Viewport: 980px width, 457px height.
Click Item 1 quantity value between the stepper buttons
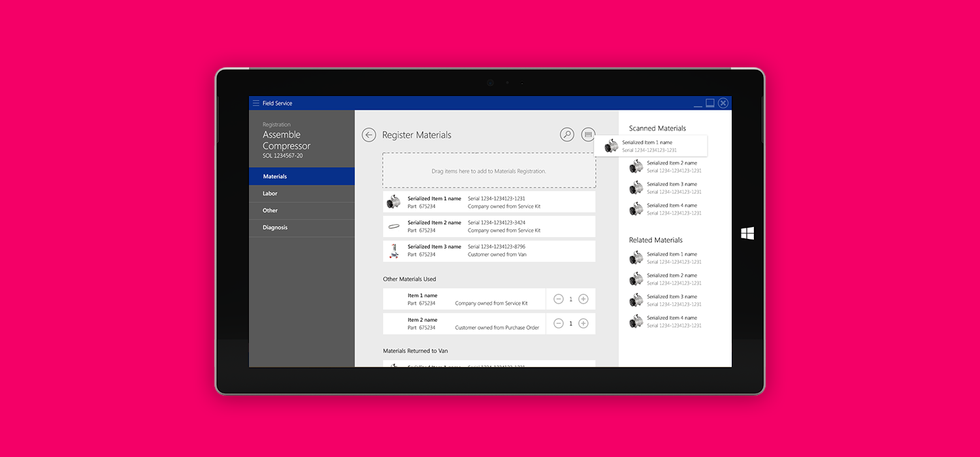tap(570, 298)
